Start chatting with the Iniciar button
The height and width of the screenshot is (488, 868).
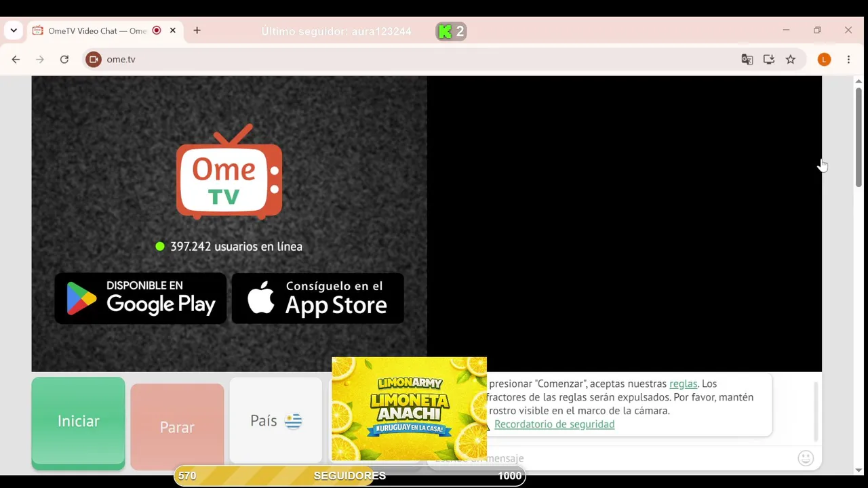[78, 423]
